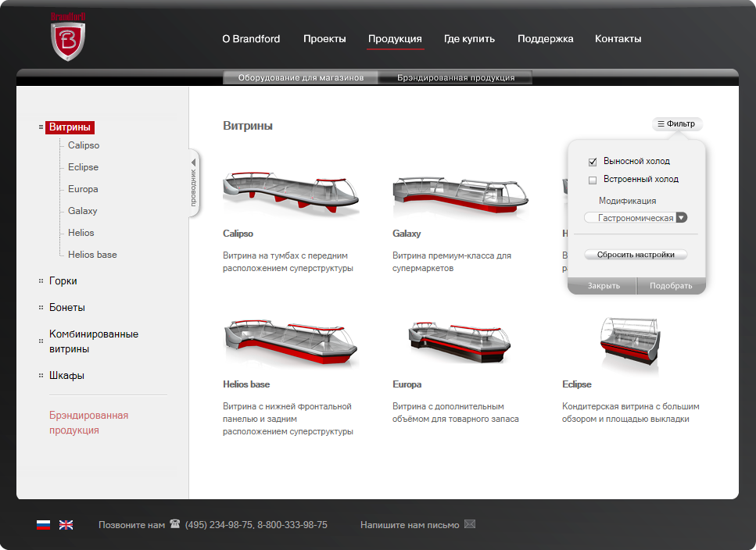
Task: Click the collapse marker beside Витрины
Action: coord(41,127)
